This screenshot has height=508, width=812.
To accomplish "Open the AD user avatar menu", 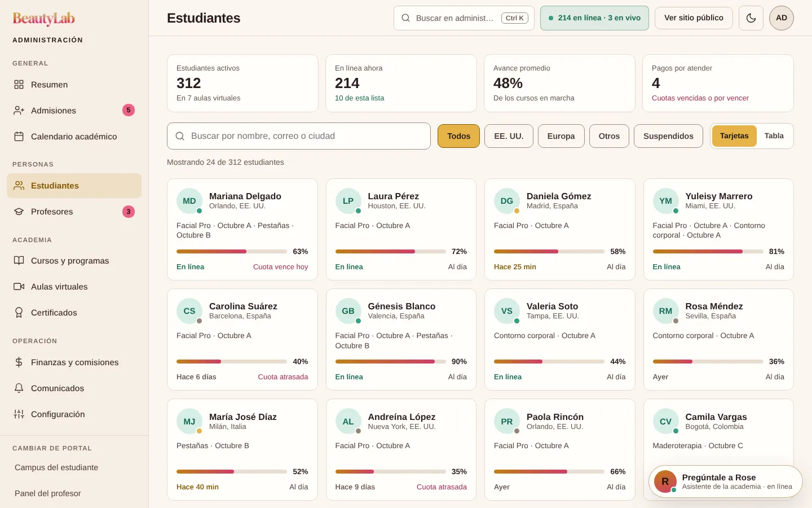I will 782,18.
